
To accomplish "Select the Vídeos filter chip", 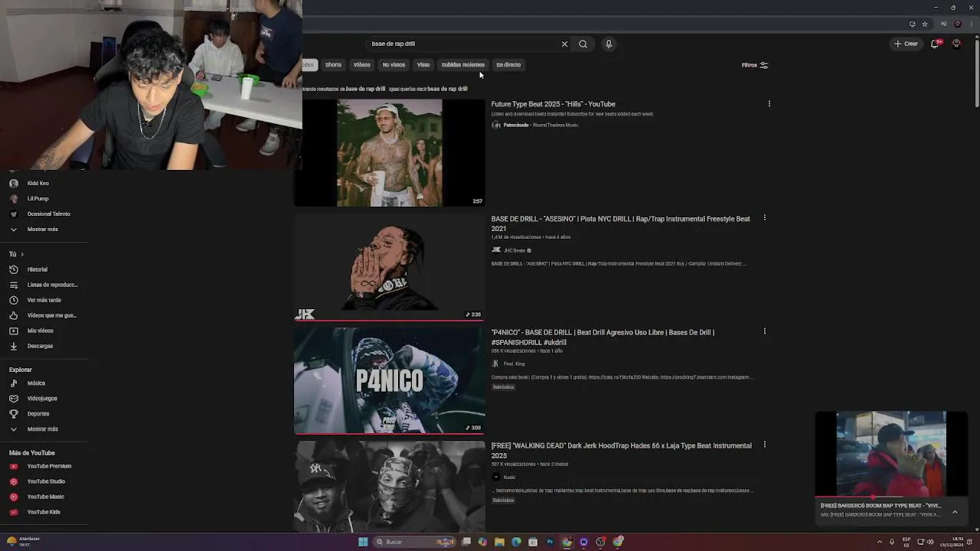I will pos(362,65).
